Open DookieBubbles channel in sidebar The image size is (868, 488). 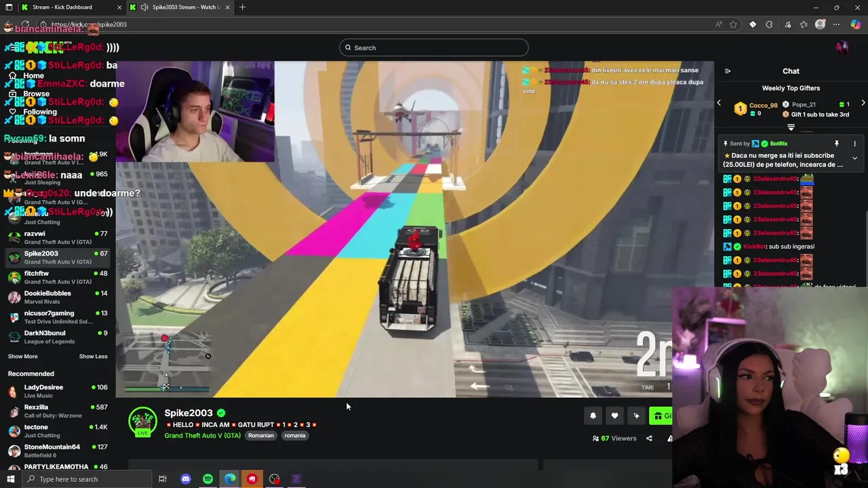[x=58, y=297]
